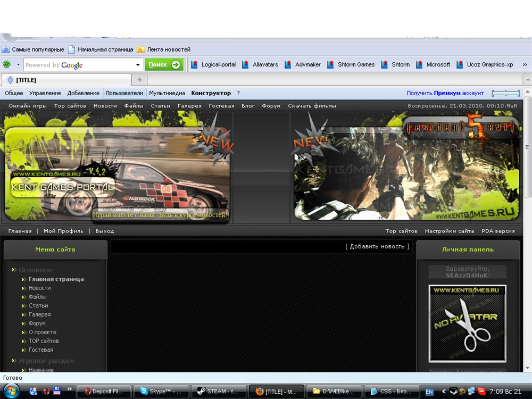This screenshot has width=532, height=399.
Task: Switch to the Skype taskbar window
Action: [161, 392]
